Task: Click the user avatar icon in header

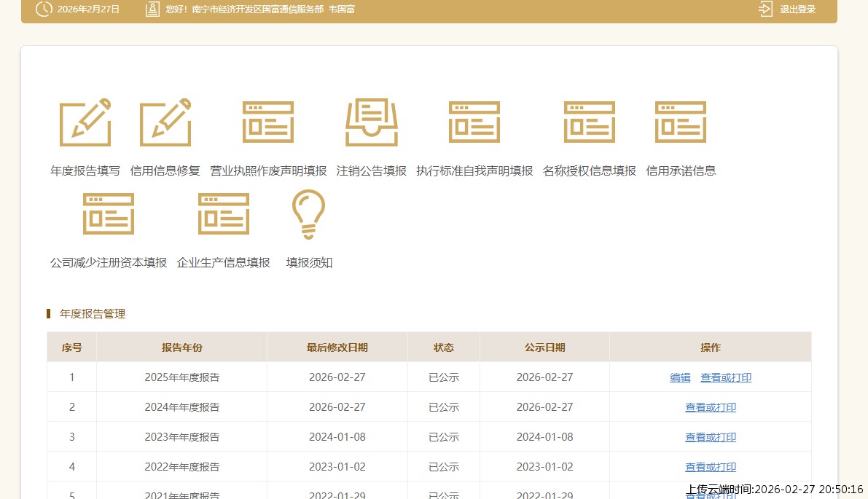Action: click(152, 9)
